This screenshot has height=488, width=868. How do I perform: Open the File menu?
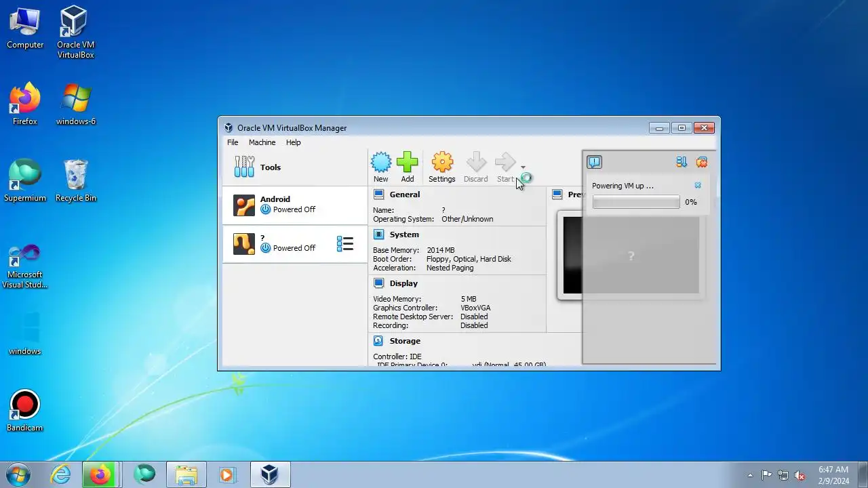pos(233,142)
